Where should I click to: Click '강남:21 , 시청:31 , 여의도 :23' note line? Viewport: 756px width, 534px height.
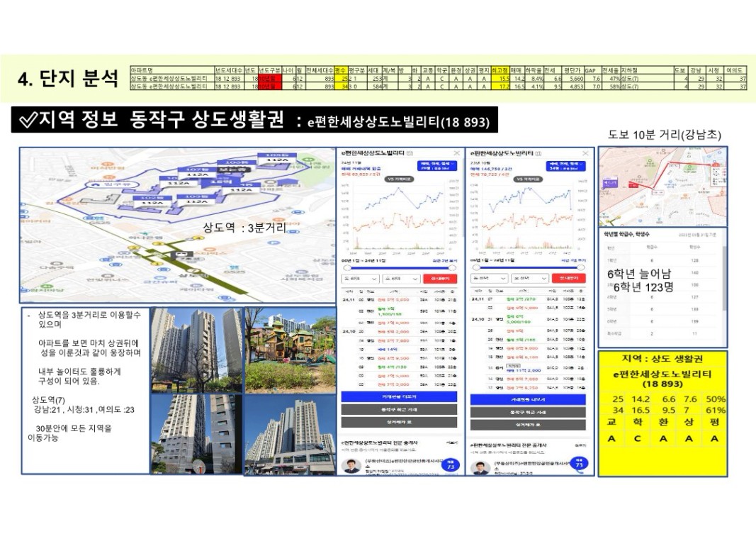[84, 410]
